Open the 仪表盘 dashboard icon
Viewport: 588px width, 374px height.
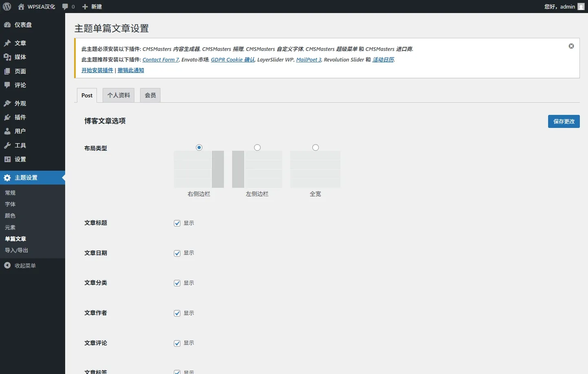(x=7, y=25)
